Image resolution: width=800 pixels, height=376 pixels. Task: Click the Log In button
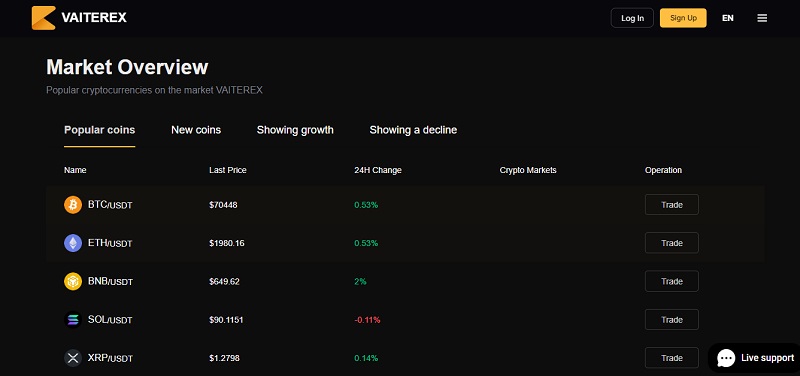pyautogui.click(x=632, y=18)
